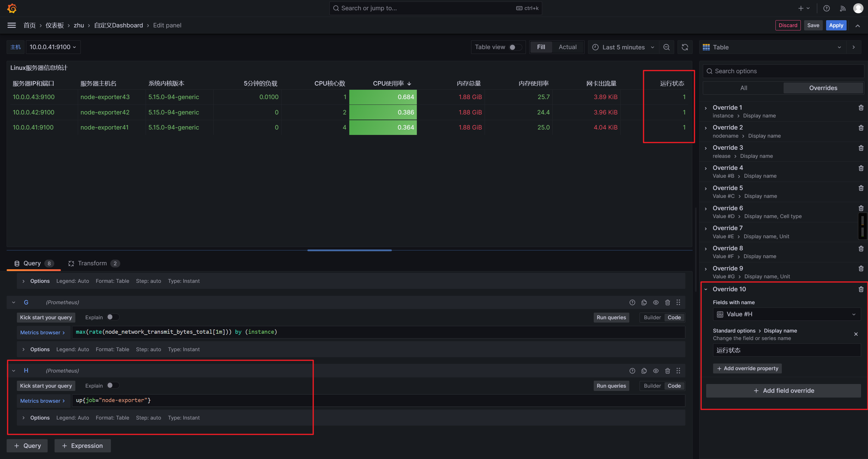Zoom out the time range
The width and height of the screenshot is (868, 459).
(x=666, y=47)
